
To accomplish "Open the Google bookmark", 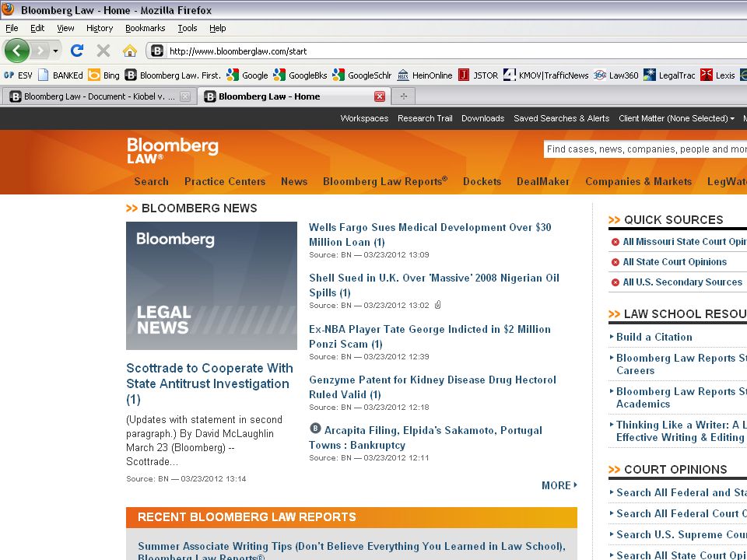I will coord(247,75).
